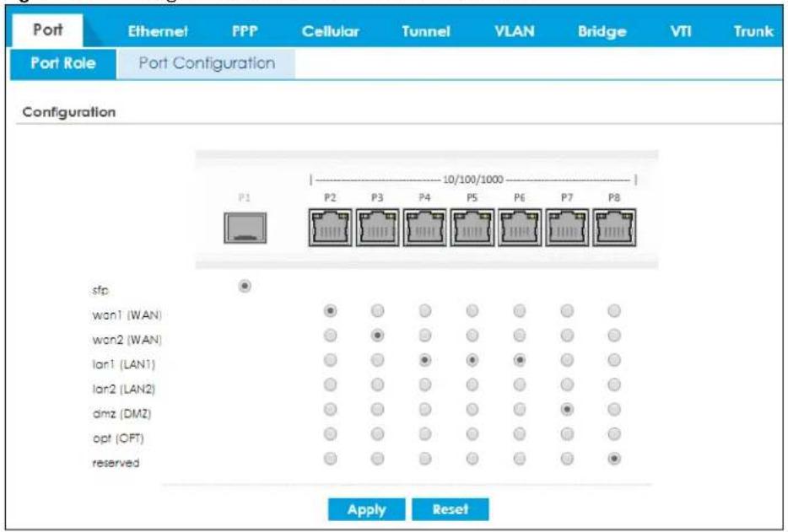Viewport: 788px width, 532px height.
Task: Assign opt to port P8
Action: click(614, 433)
